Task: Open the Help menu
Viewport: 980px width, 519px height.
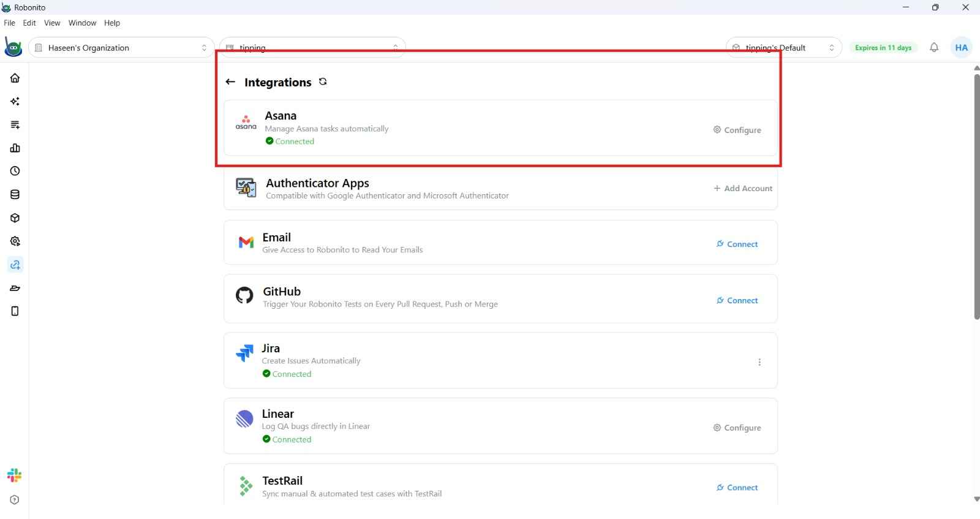Action: click(112, 23)
